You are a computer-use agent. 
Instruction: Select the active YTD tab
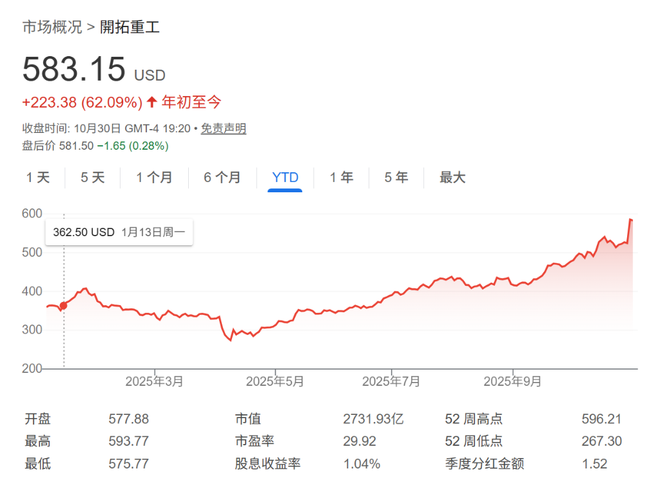285,177
